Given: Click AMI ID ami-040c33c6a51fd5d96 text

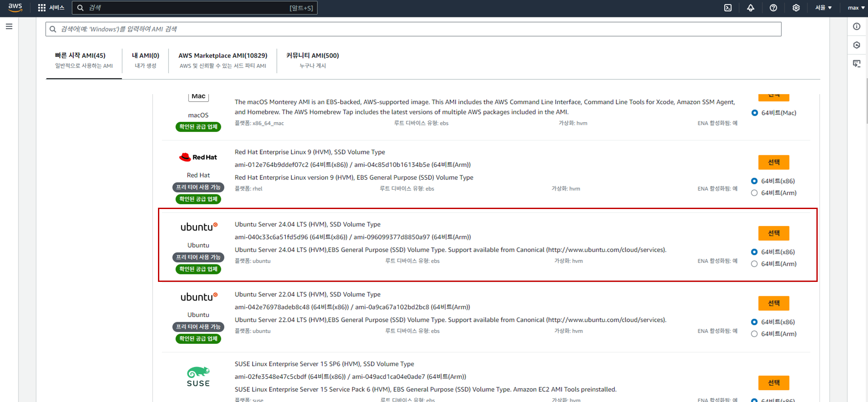Looking at the screenshot, I should tap(271, 237).
